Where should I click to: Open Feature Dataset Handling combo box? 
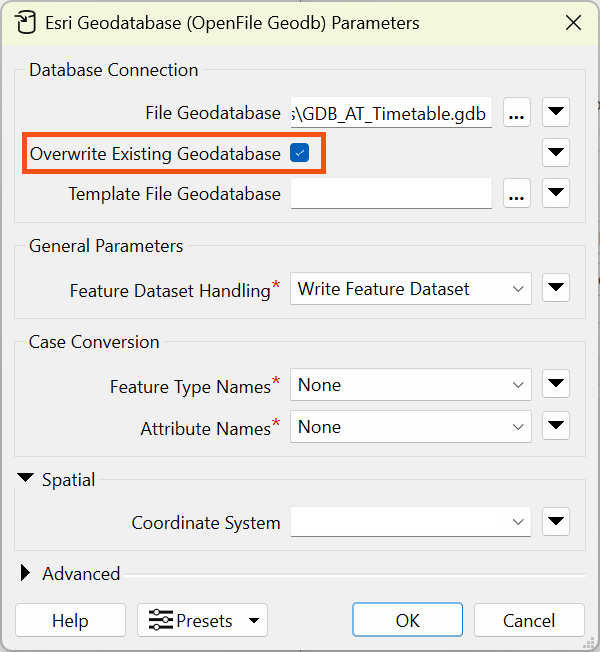pyautogui.click(x=411, y=289)
